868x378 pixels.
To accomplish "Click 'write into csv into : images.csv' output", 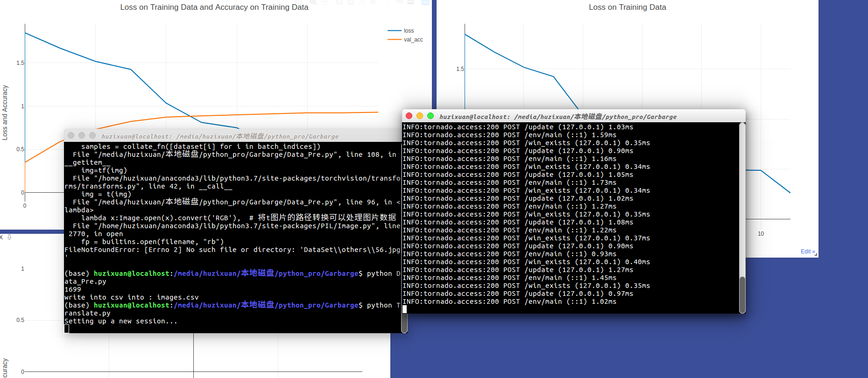I will (x=132, y=297).
